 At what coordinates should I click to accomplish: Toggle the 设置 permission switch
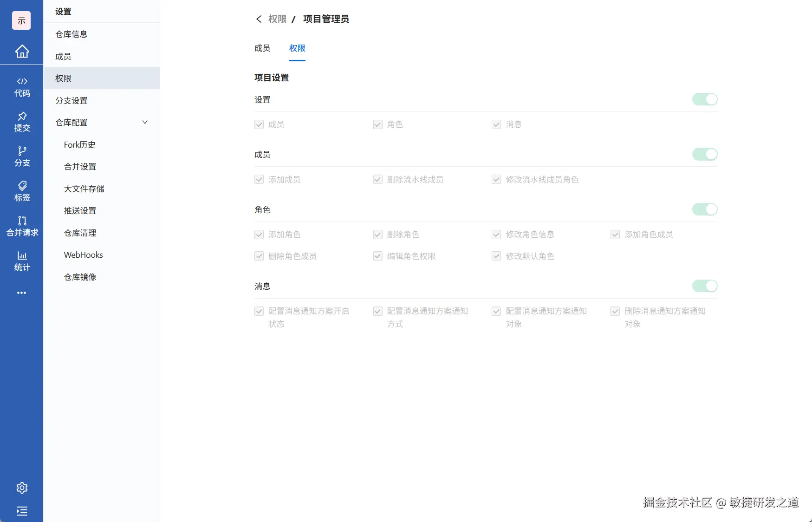[704, 99]
